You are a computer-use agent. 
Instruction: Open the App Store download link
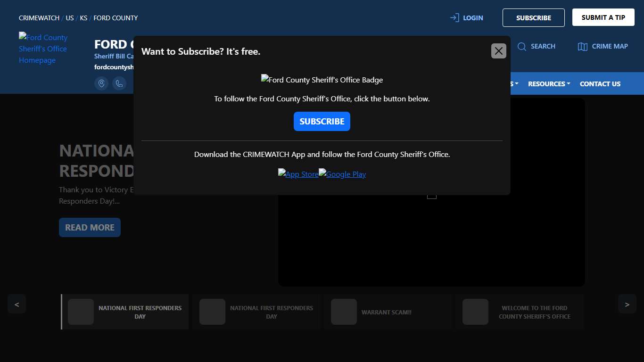(x=298, y=174)
